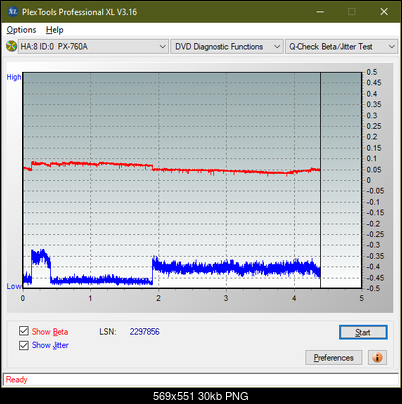The height and width of the screenshot is (404, 402).
Task: Click the x-axis label 5
Action: tap(361, 298)
